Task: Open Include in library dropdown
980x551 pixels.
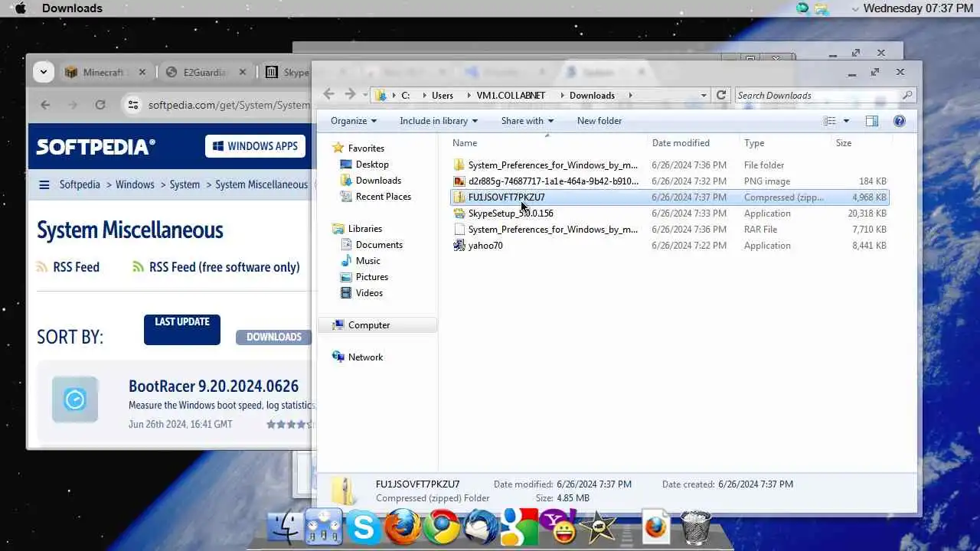Action: point(439,121)
